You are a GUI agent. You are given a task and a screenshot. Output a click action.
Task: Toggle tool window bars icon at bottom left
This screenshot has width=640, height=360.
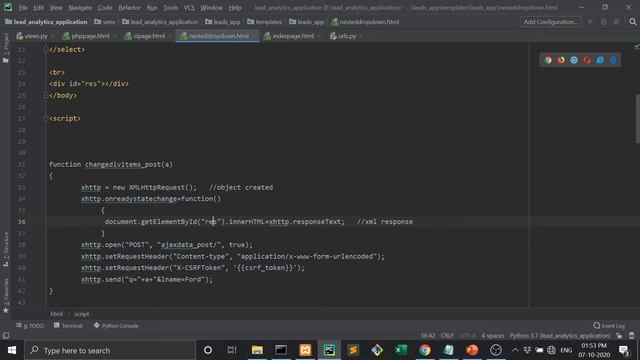pos(6,336)
